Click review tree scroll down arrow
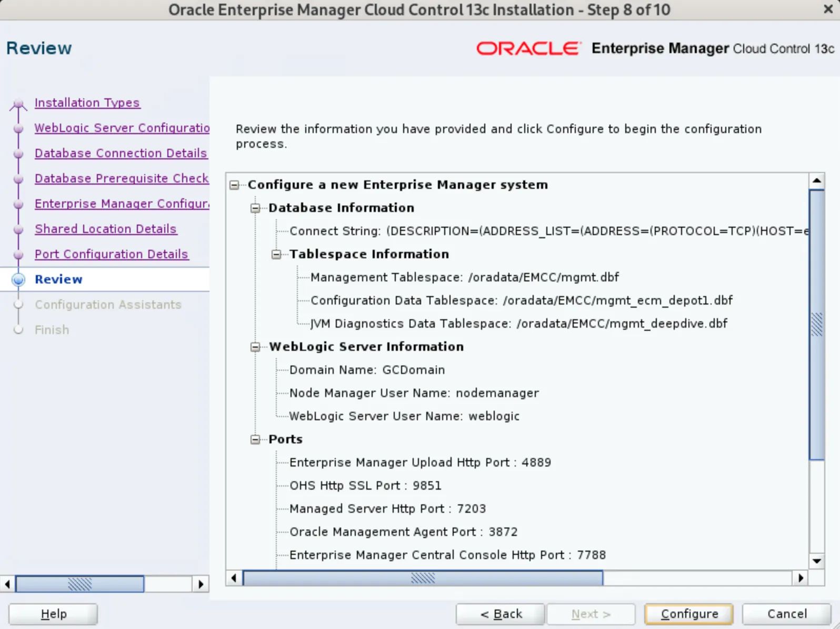The width and height of the screenshot is (840, 629). click(817, 561)
